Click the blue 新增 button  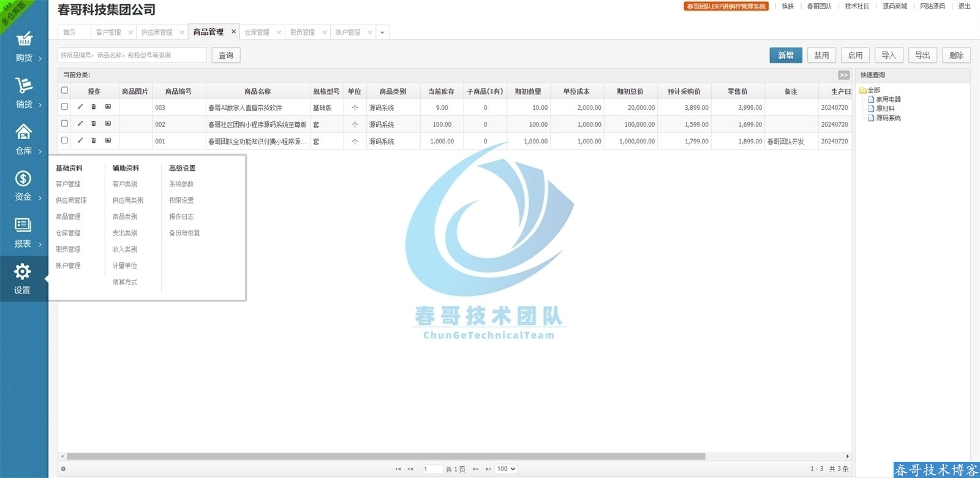pyautogui.click(x=785, y=55)
